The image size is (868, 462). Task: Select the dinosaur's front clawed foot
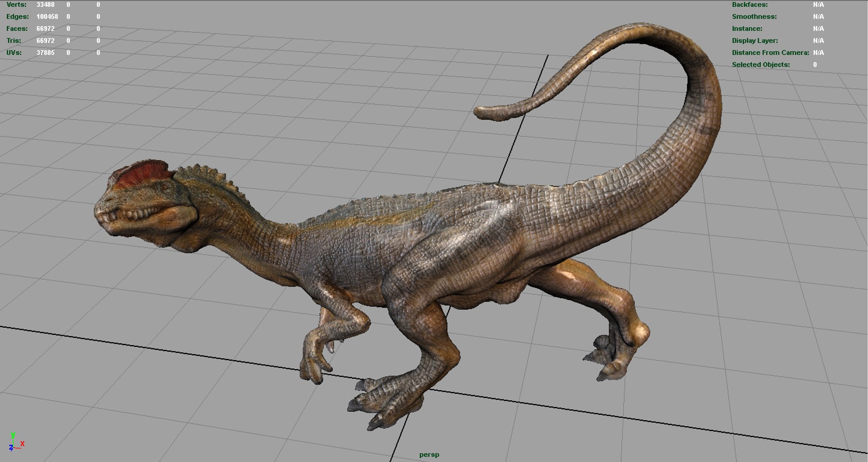[387, 403]
